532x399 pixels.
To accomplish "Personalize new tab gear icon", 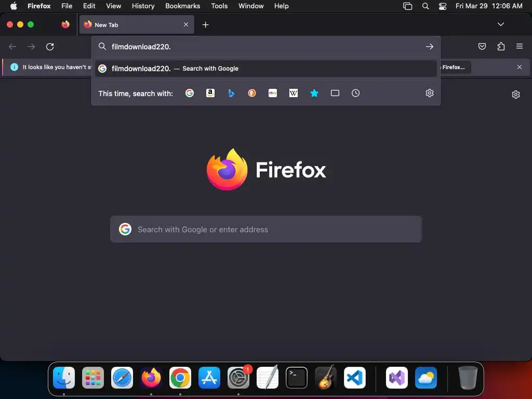I will click(x=516, y=95).
